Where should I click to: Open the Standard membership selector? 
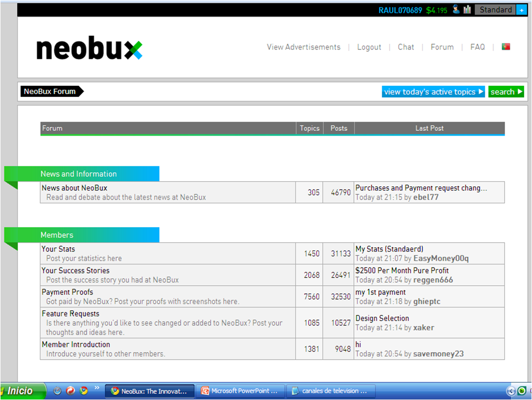pyautogui.click(x=495, y=9)
